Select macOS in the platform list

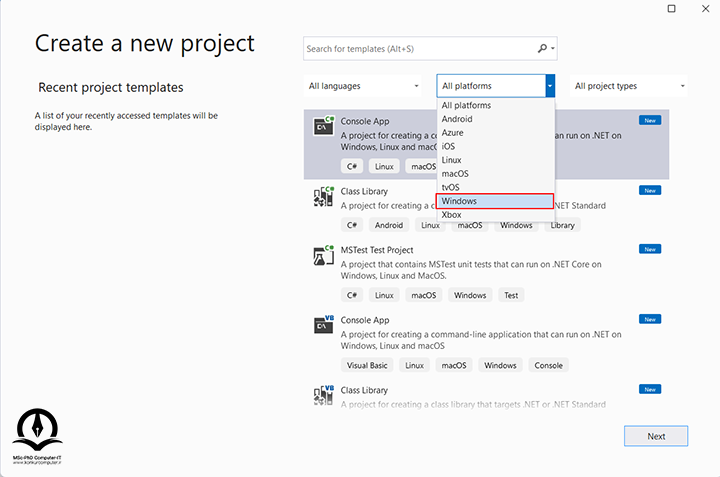point(495,174)
